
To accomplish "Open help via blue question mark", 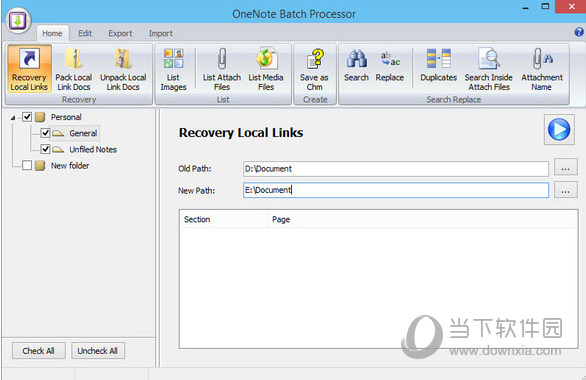I will (x=579, y=32).
